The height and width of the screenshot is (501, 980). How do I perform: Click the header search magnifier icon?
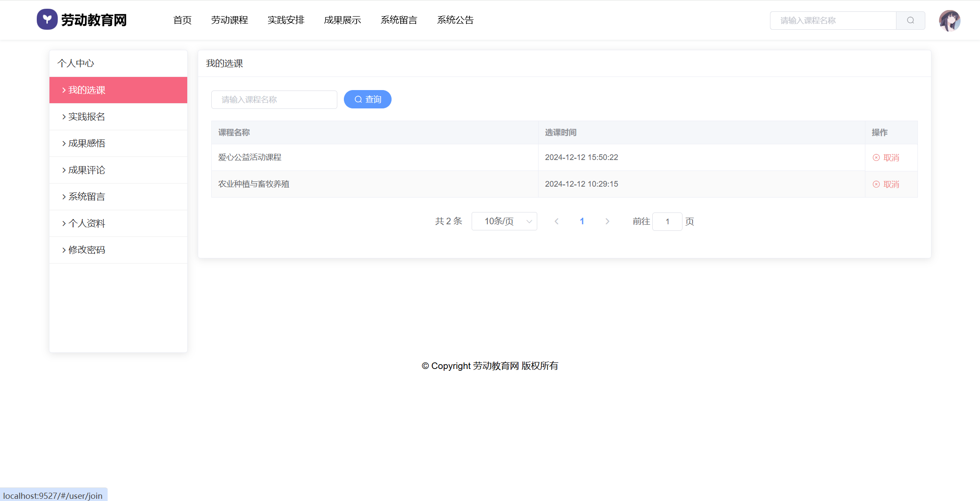(x=910, y=21)
